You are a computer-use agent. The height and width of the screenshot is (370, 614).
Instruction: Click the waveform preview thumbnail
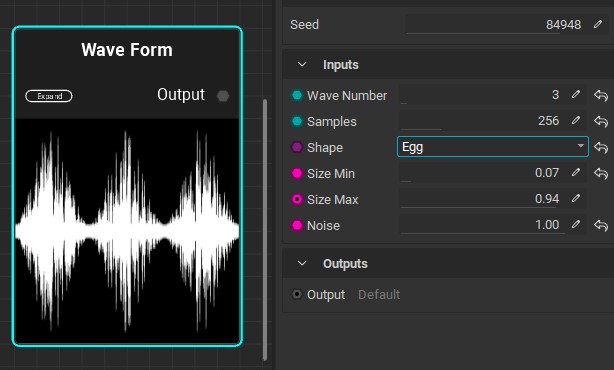(x=127, y=231)
